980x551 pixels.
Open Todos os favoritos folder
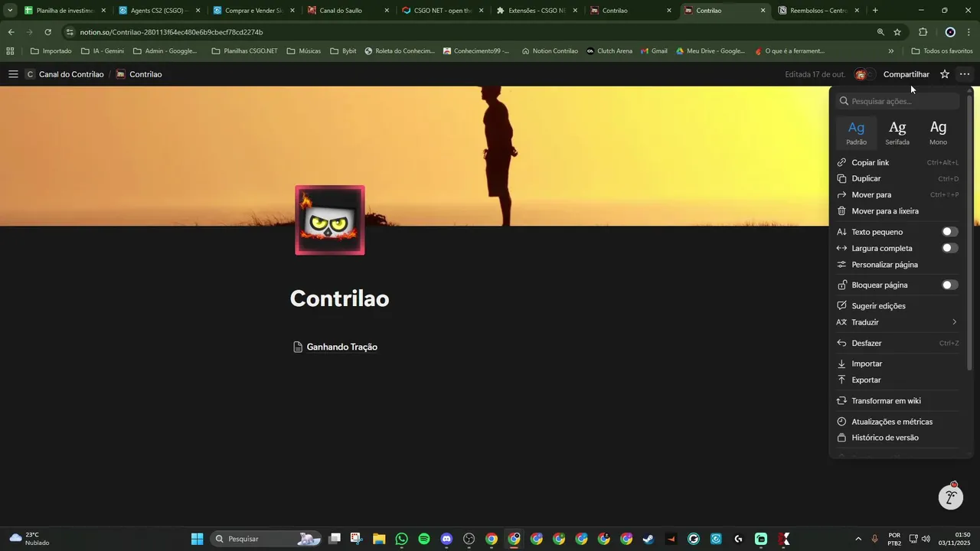(942, 51)
